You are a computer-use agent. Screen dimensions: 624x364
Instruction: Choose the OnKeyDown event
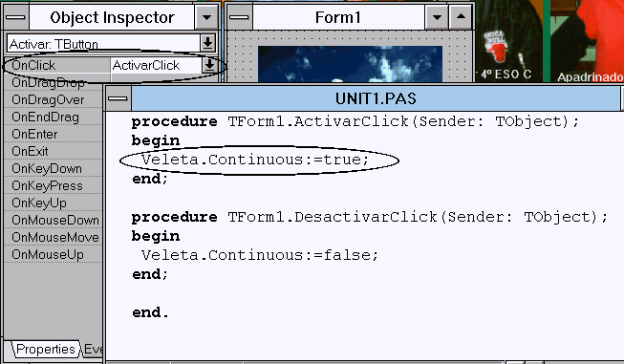point(54,168)
